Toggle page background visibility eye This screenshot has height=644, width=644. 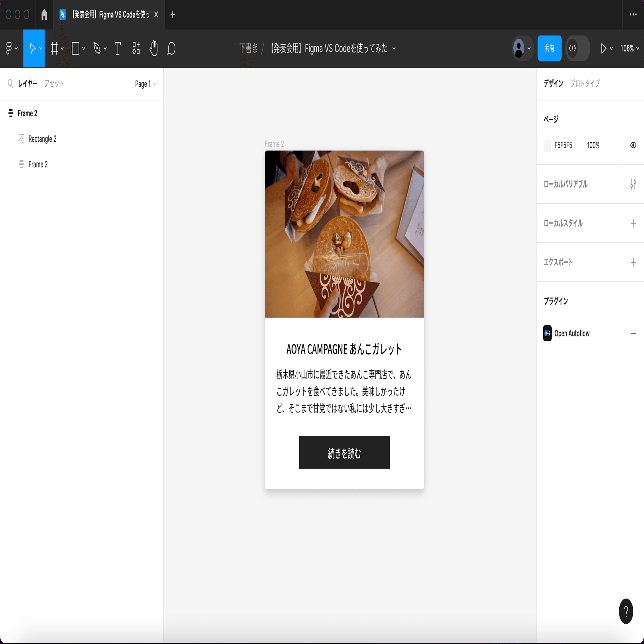click(x=633, y=145)
